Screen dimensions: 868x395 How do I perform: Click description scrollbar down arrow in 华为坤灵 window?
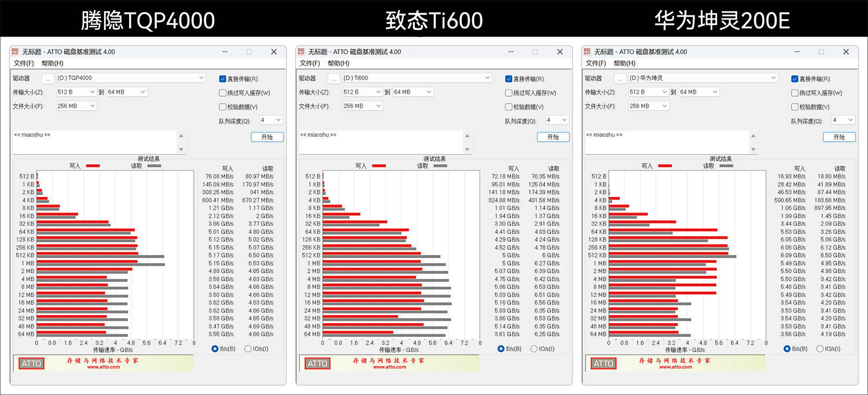click(753, 149)
